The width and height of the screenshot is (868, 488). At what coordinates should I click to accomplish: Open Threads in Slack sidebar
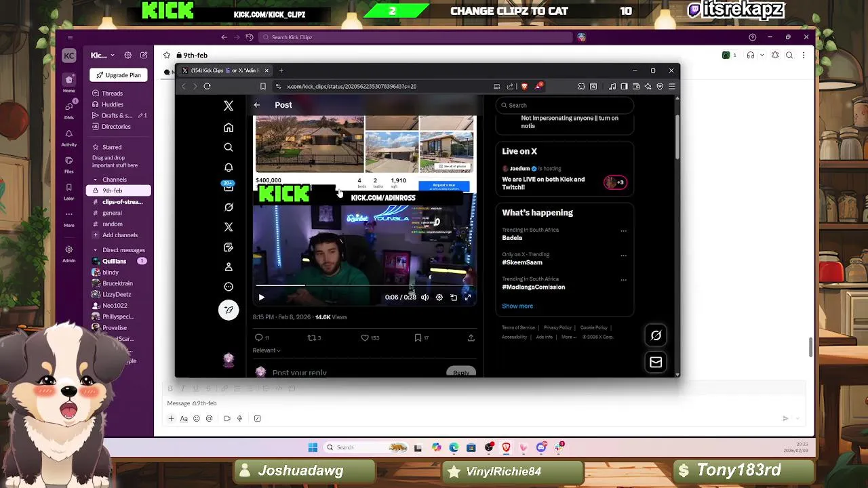tap(112, 94)
